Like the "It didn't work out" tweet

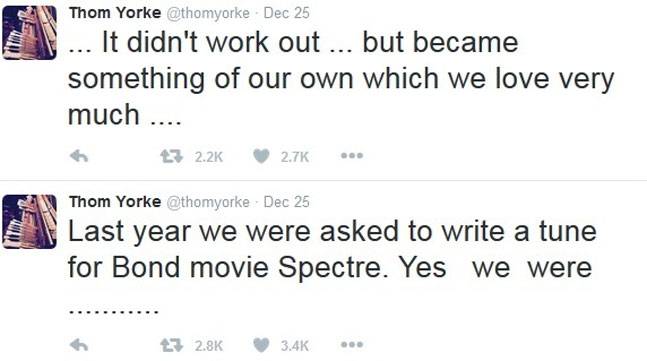(261, 156)
